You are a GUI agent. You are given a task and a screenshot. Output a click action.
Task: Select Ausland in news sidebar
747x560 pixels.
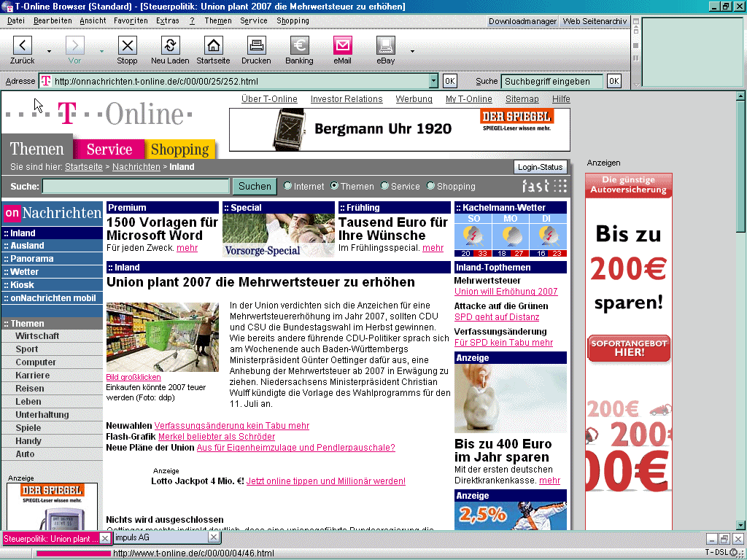(53, 246)
